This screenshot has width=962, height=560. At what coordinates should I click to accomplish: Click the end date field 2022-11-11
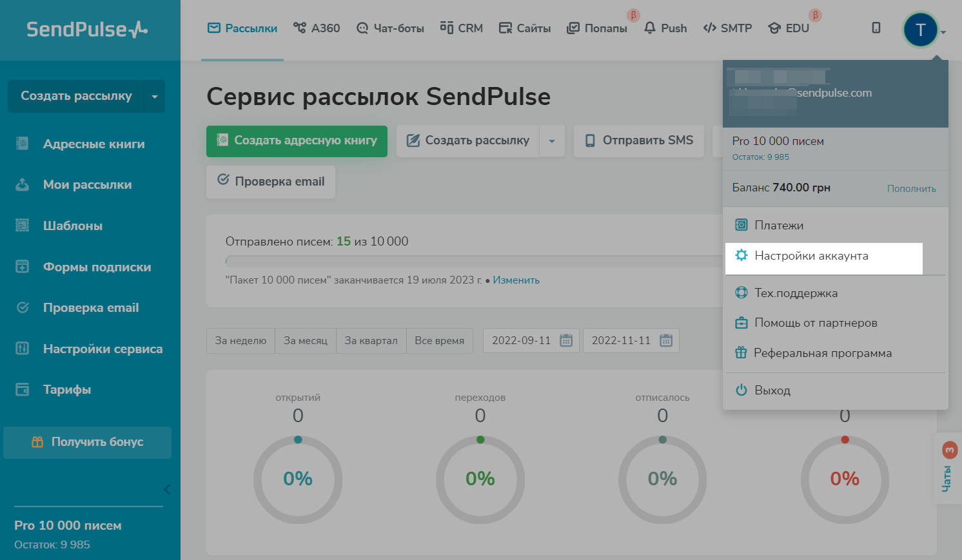631,341
